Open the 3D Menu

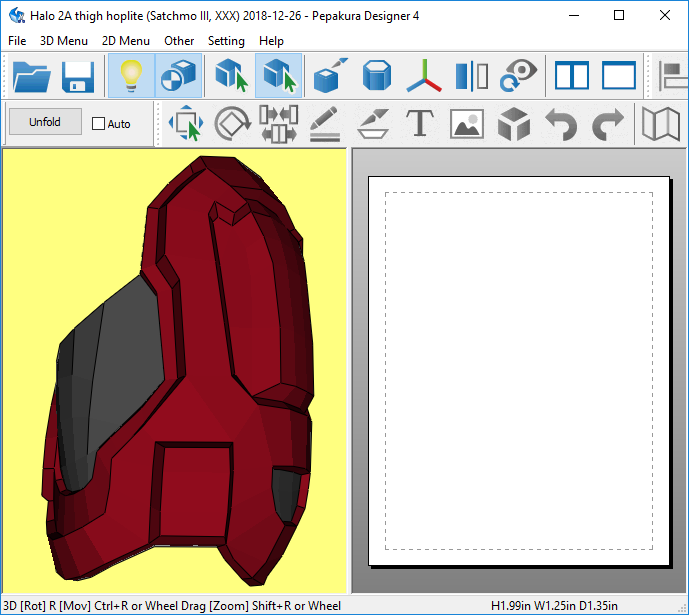click(x=64, y=41)
